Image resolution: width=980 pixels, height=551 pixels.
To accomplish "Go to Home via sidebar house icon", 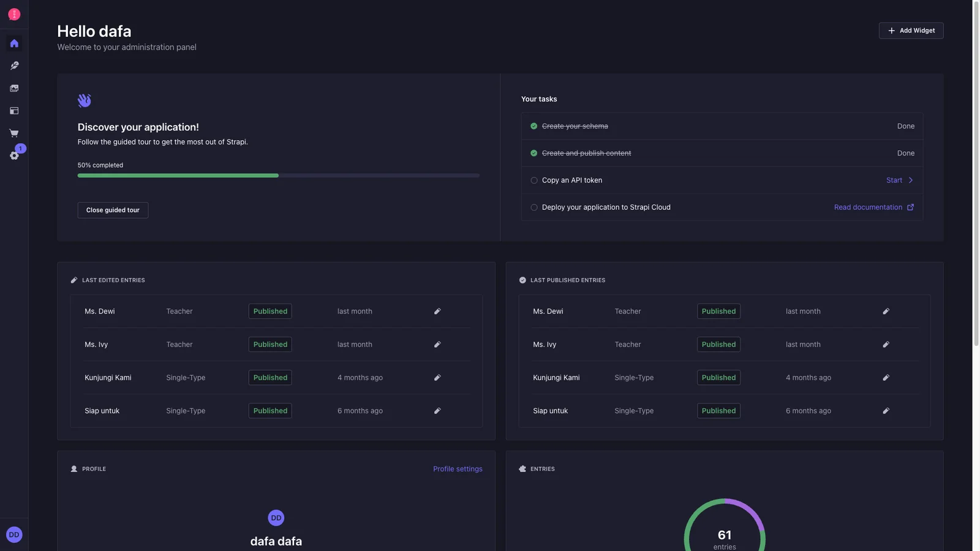I will 14,43.
